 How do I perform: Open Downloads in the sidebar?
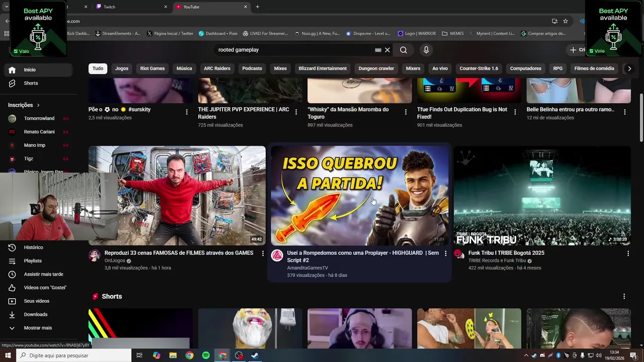coord(36,314)
